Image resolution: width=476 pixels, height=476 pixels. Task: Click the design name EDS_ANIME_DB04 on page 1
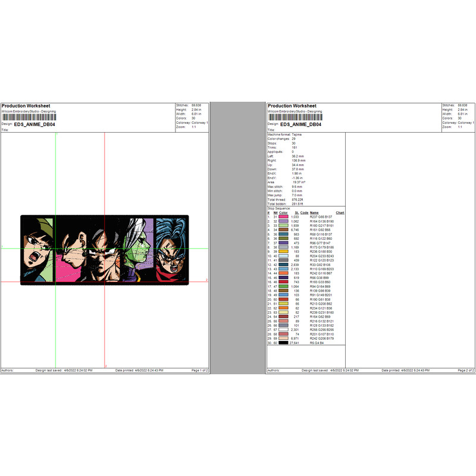coord(36,126)
